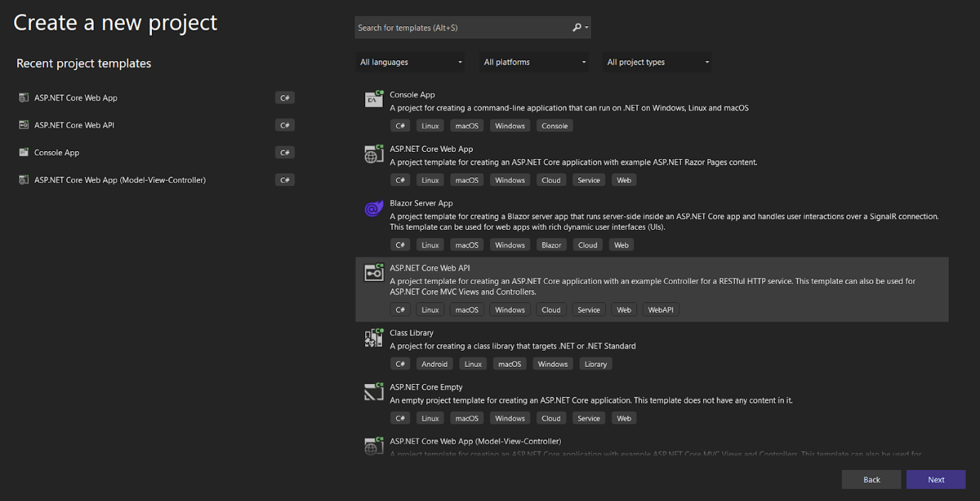Image resolution: width=980 pixels, height=501 pixels.
Task: Click recent ASP.NET Core Web API icon
Action: pos(24,125)
